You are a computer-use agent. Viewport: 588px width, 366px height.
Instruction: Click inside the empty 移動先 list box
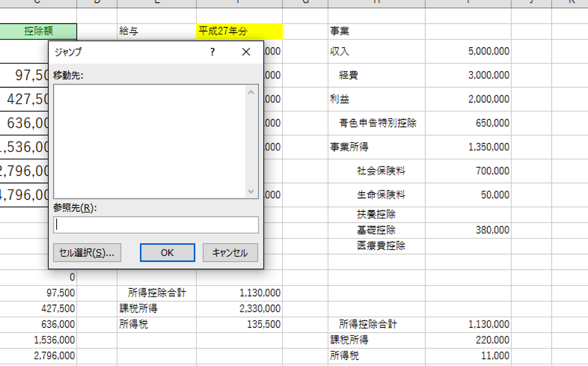pyautogui.click(x=150, y=141)
